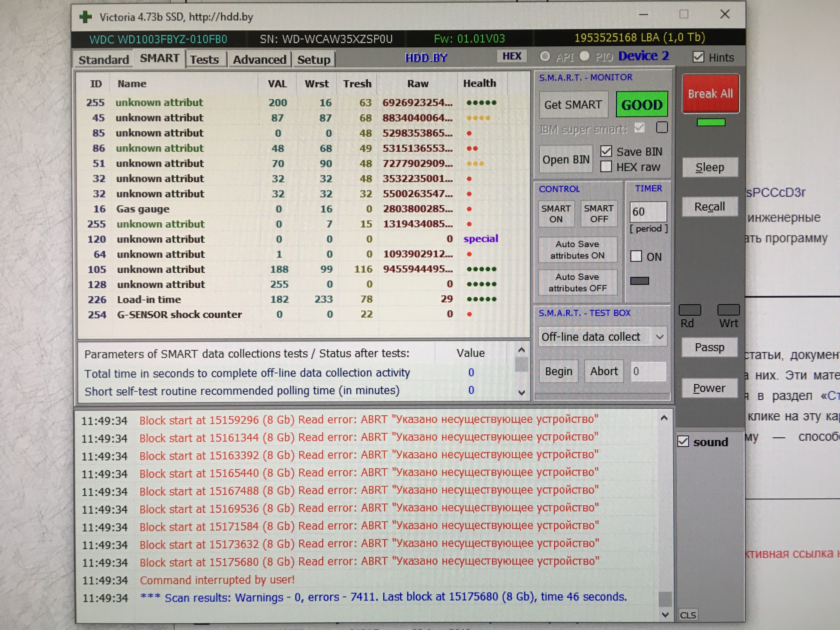The image size is (840, 630).
Task: Click the log panel scroll up arrow
Action: [x=664, y=418]
